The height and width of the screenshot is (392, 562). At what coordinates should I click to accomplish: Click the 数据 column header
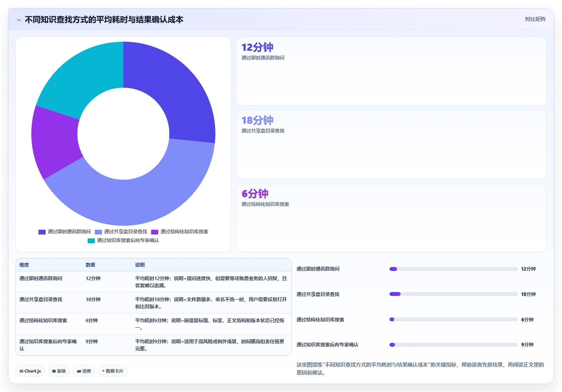(x=90, y=265)
